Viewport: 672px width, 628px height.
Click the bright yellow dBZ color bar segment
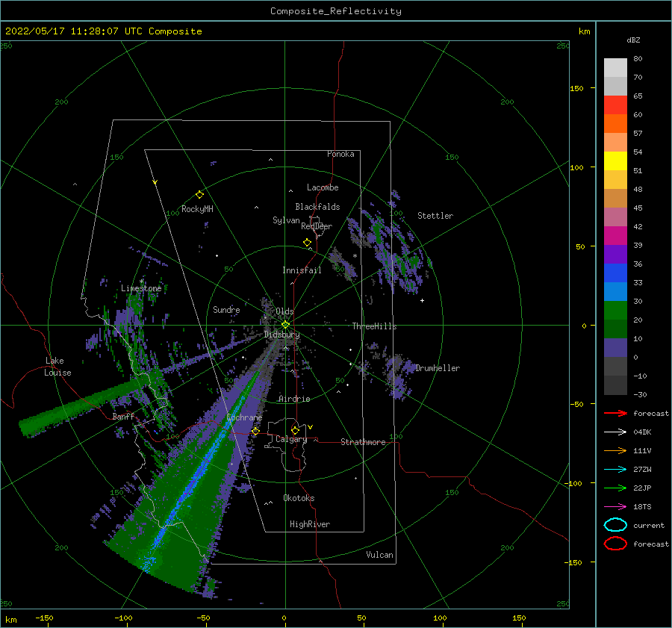pos(615,161)
